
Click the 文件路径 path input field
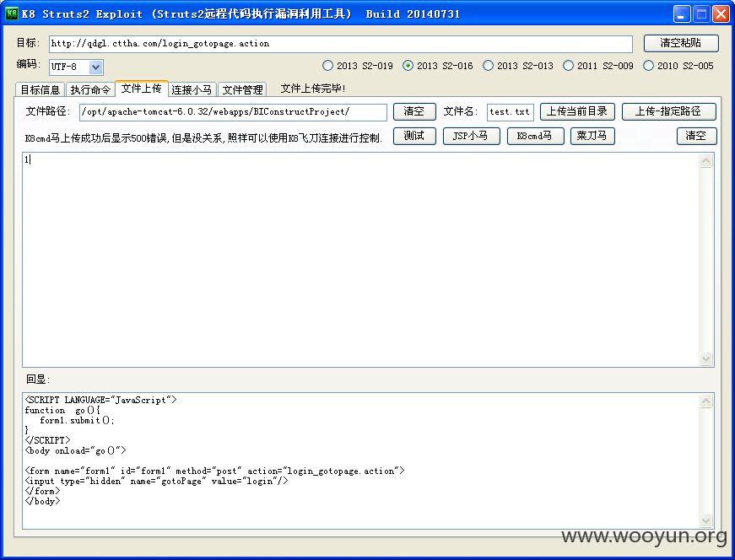(233, 112)
